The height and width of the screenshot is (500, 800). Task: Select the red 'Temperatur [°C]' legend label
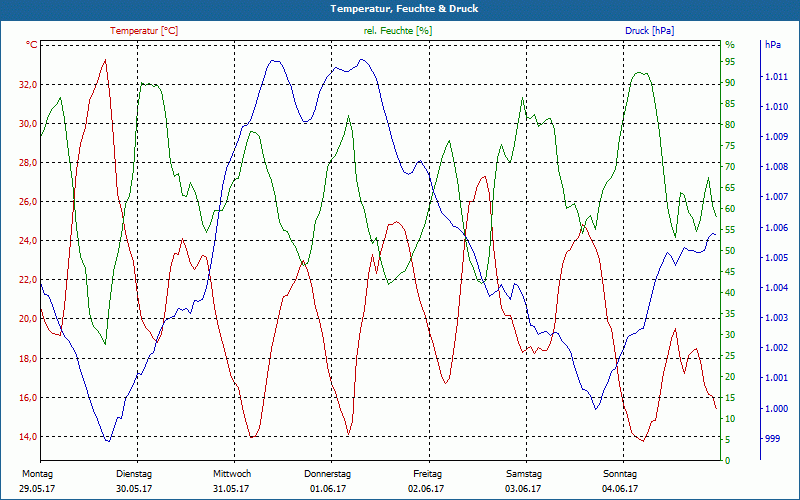click(144, 31)
